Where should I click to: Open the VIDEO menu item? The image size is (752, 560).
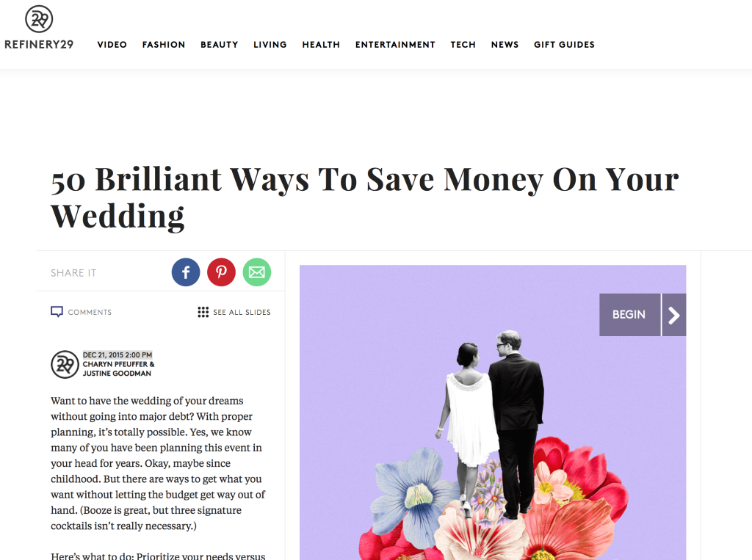112,45
